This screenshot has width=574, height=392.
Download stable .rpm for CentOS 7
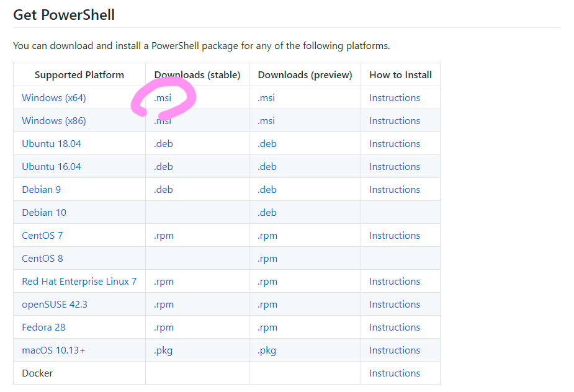tap(164, 236)
